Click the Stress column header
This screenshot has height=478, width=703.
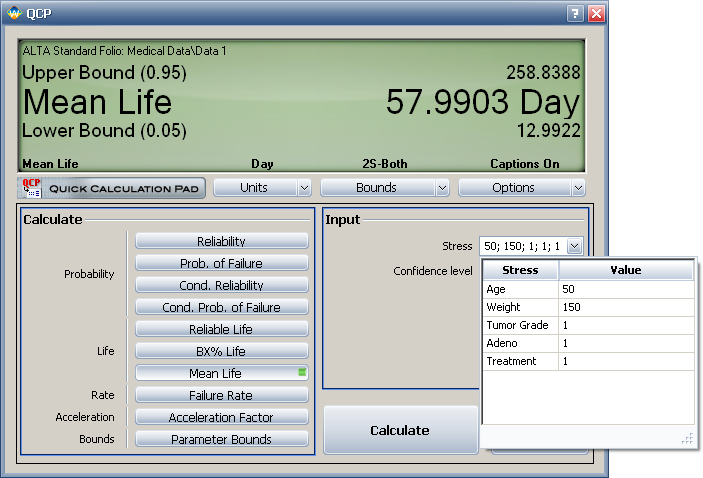521,270
